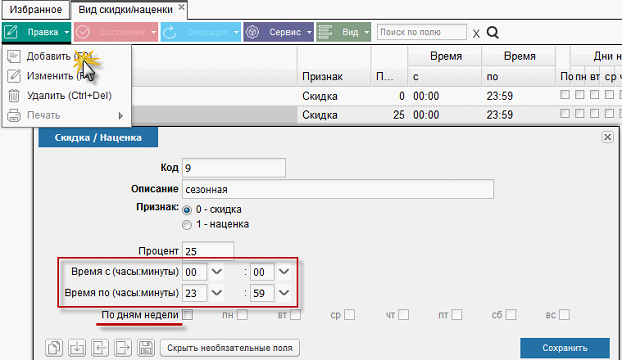Click the magnifier search icon
The image size is (622, 360).
[492, 32]
